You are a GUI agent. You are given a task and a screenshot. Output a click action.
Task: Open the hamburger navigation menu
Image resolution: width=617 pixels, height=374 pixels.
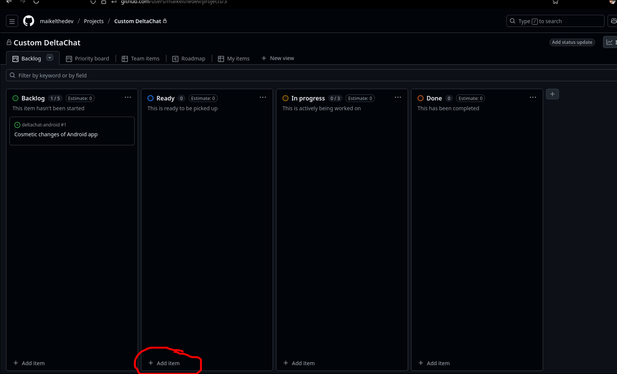[12, 21]
